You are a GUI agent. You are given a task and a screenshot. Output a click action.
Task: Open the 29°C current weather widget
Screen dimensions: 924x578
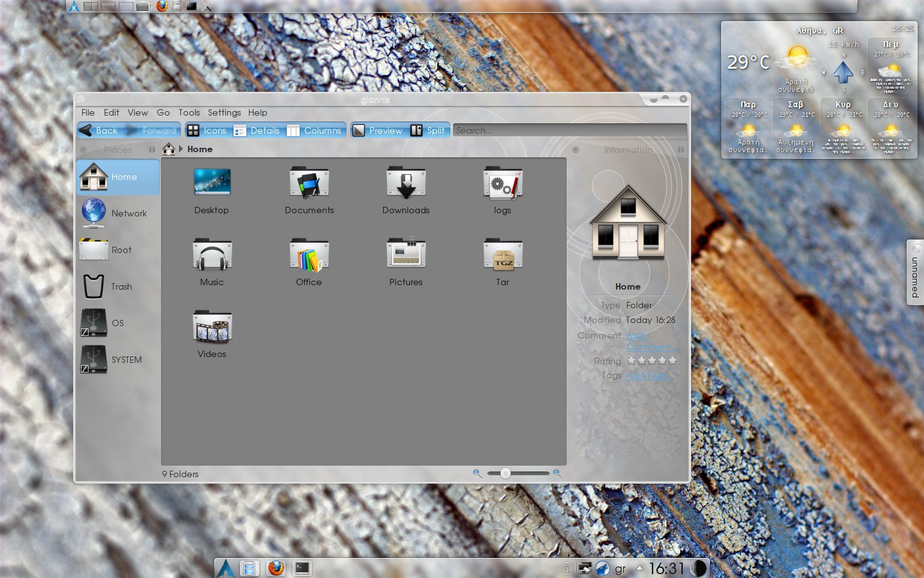pos(748,62)
